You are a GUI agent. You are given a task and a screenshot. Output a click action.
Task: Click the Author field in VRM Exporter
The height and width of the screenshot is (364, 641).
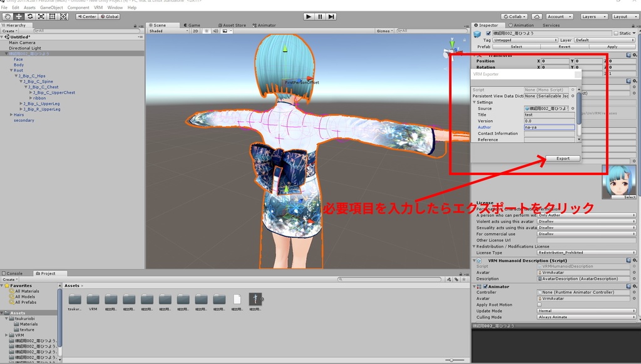pos(549,128)
